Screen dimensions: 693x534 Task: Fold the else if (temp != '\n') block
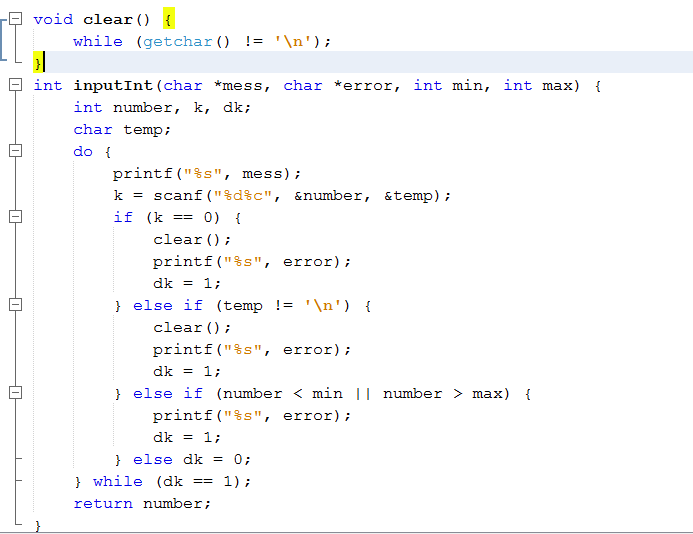coord(15,305)
